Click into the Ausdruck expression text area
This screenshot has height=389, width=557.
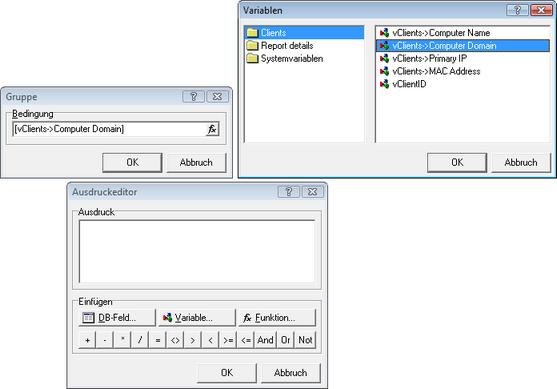point(197,251)
